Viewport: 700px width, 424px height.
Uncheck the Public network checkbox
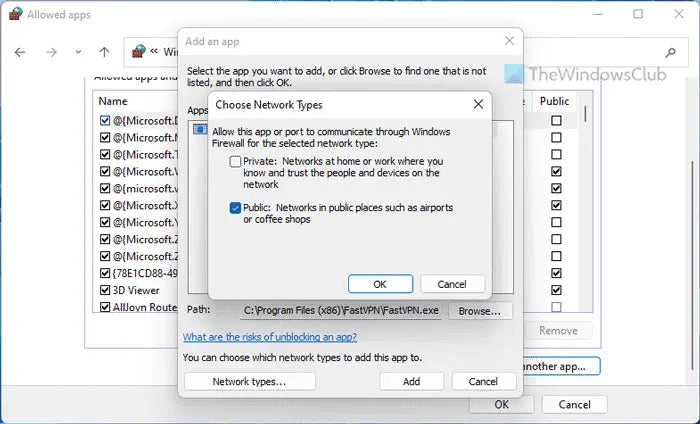click(235, 208)
